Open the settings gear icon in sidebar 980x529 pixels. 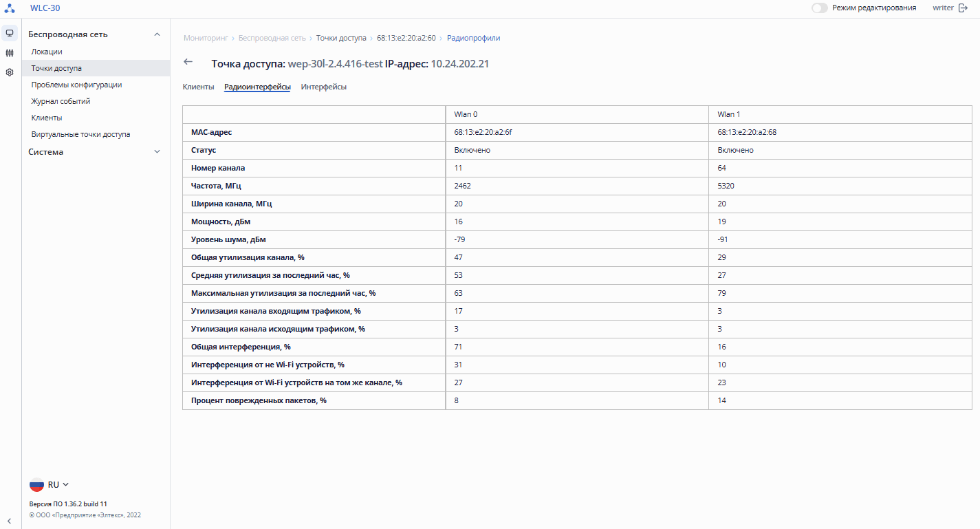click(10, 72)
